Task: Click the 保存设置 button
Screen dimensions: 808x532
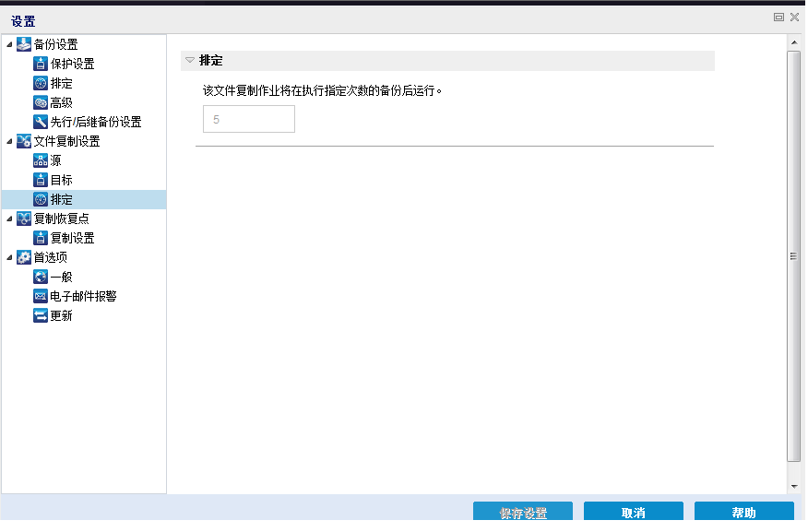Action: tap(522, 513)
